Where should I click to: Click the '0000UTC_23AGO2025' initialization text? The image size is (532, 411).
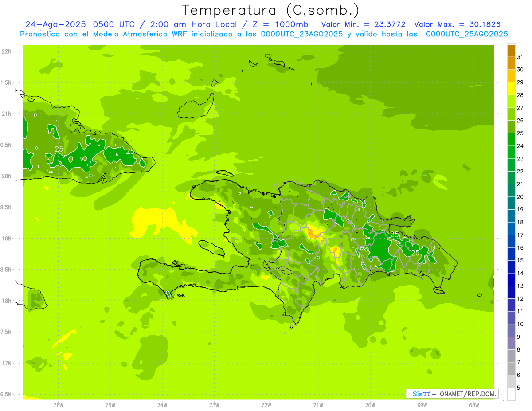click(301, 34)
